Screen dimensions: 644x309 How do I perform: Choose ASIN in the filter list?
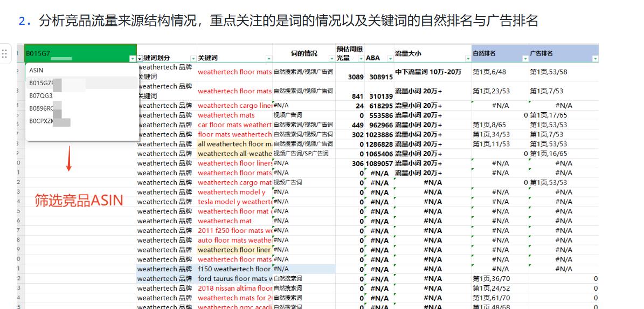(82, 70)
